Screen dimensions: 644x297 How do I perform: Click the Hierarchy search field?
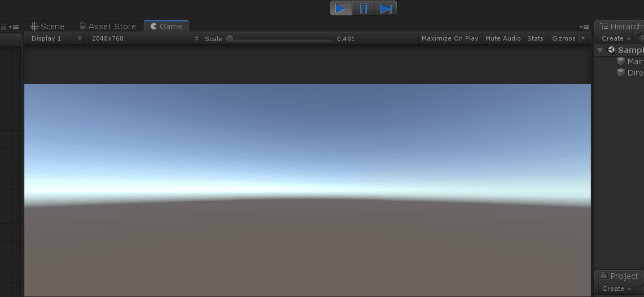641,38
